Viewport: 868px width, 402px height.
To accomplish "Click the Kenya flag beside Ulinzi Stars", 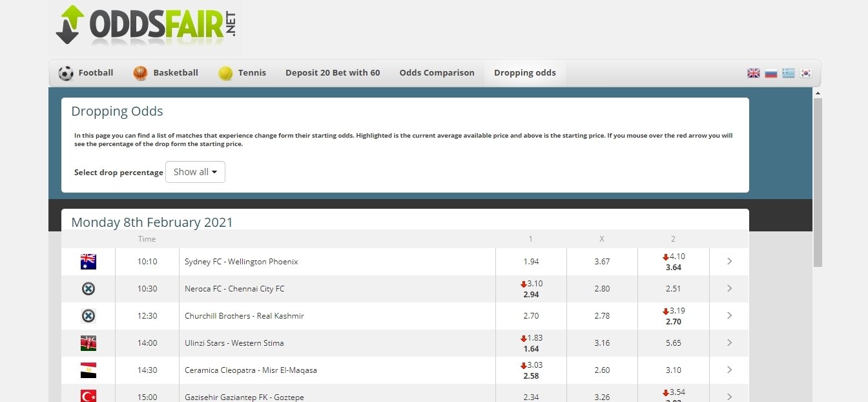I will point(88,343).
